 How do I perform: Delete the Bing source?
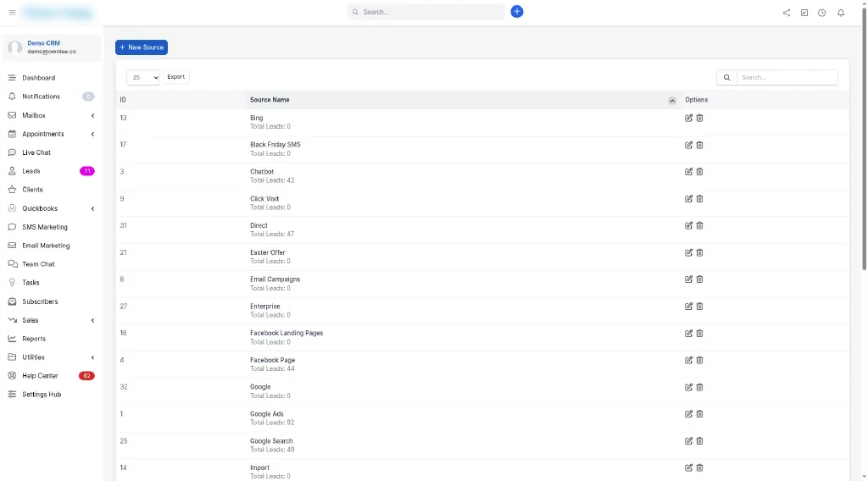pos(699,118)
